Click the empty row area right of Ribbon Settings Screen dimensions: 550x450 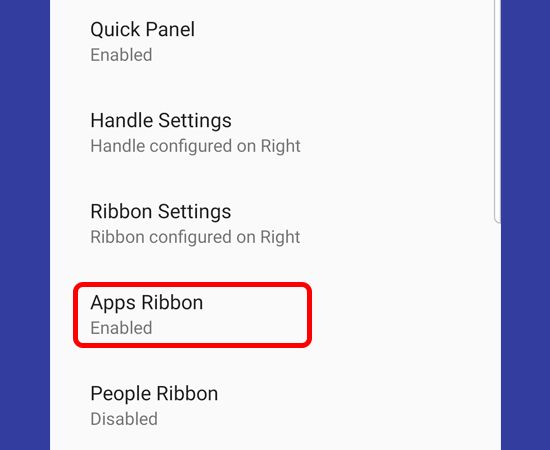[x=396, y=224]
